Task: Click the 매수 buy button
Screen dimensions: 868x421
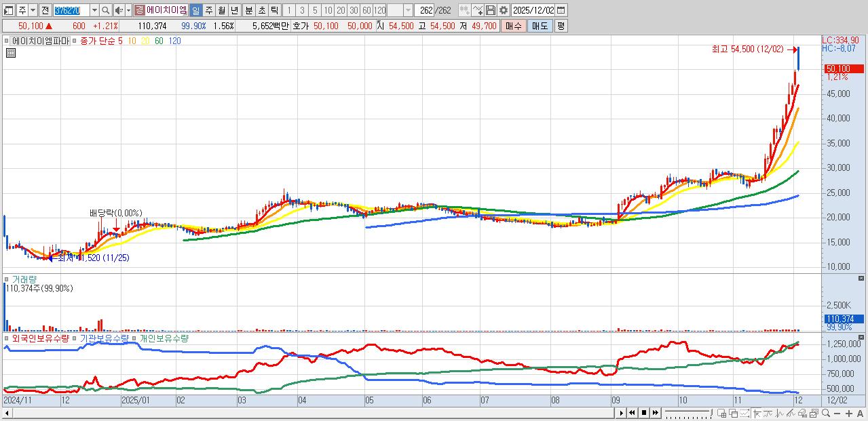Action: tap(514, 26)
